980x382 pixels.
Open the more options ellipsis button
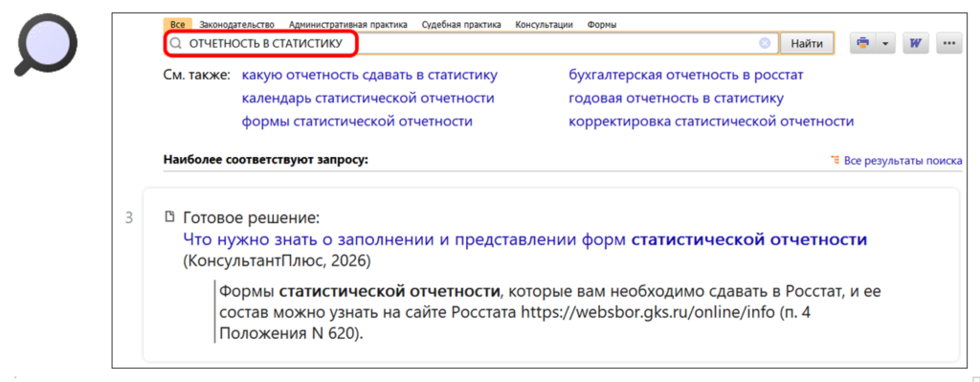click(948, 44)
